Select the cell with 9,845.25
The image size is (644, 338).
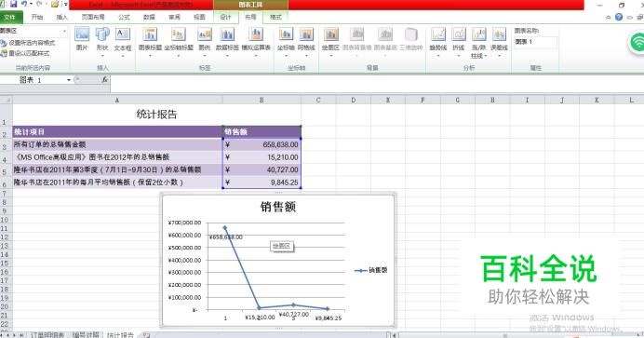click(x=262, y=183)
